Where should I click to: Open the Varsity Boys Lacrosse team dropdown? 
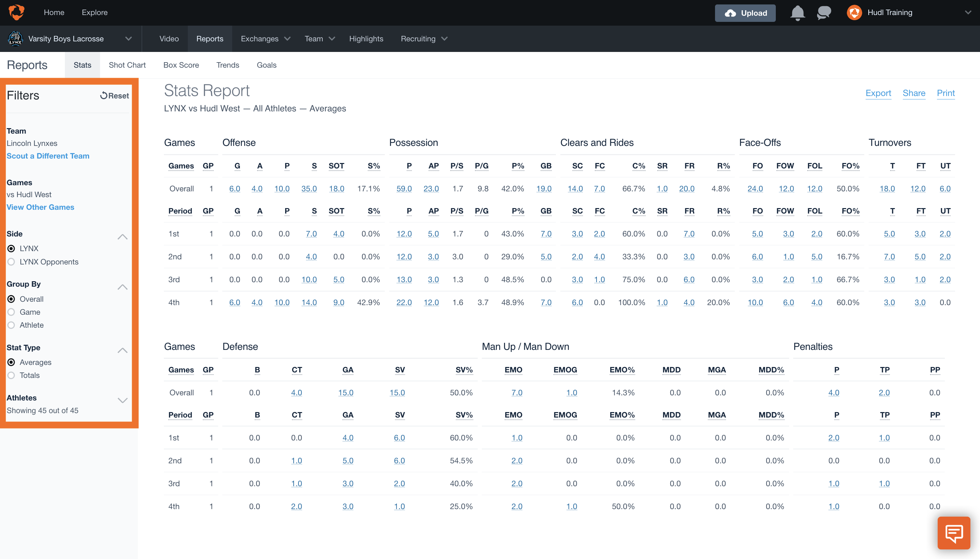pos(128,39)
